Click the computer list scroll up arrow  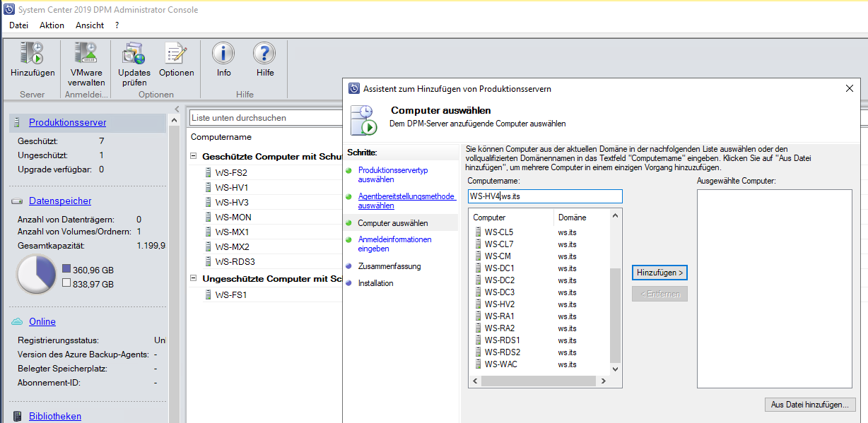point(615,215)
